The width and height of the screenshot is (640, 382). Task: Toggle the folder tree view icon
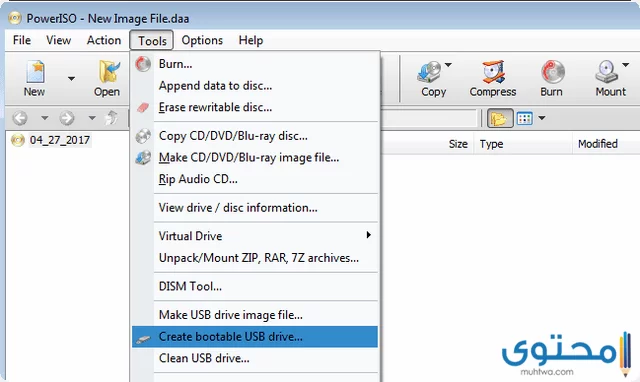tap(500, 118)
